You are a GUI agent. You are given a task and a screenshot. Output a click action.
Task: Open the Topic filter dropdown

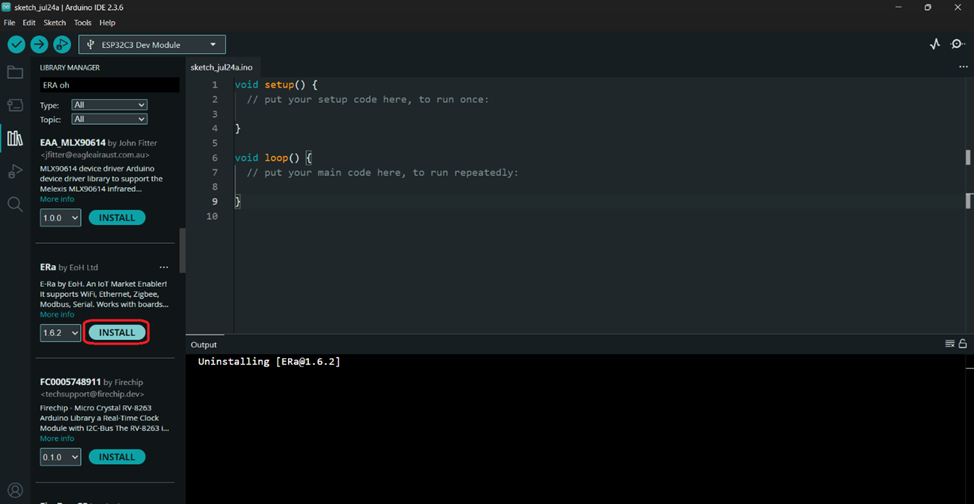pyautogui.click(x=109, y=119)
